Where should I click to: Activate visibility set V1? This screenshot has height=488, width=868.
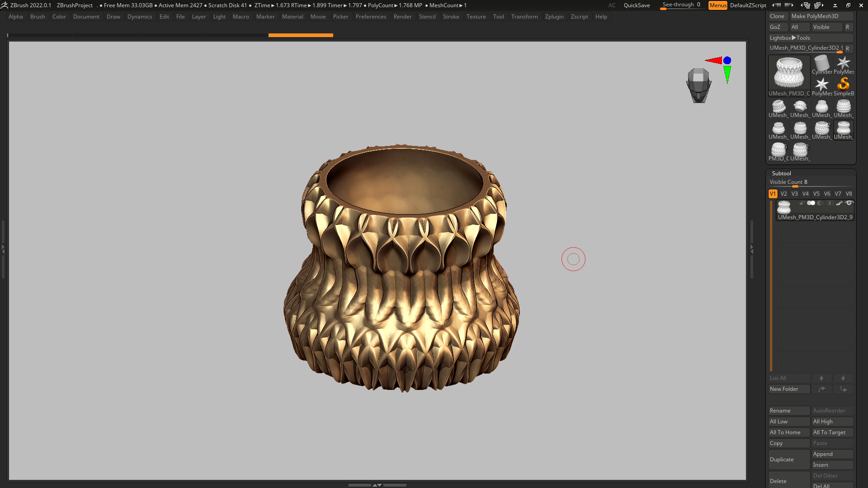coord(773,194)
